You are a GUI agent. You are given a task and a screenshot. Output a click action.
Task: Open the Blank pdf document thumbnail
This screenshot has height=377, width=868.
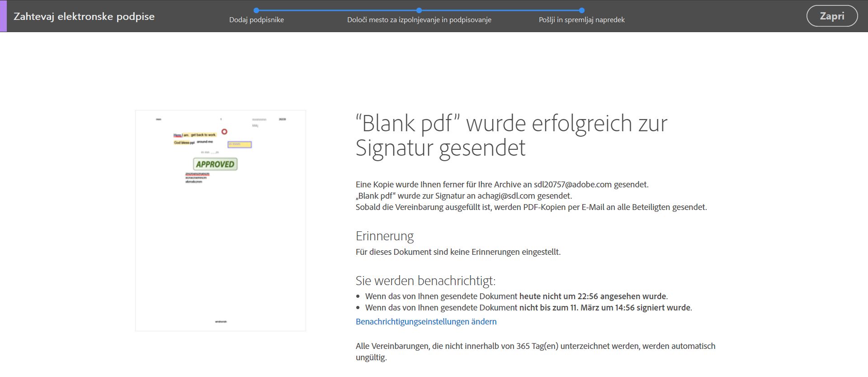(x=221, y=220)
